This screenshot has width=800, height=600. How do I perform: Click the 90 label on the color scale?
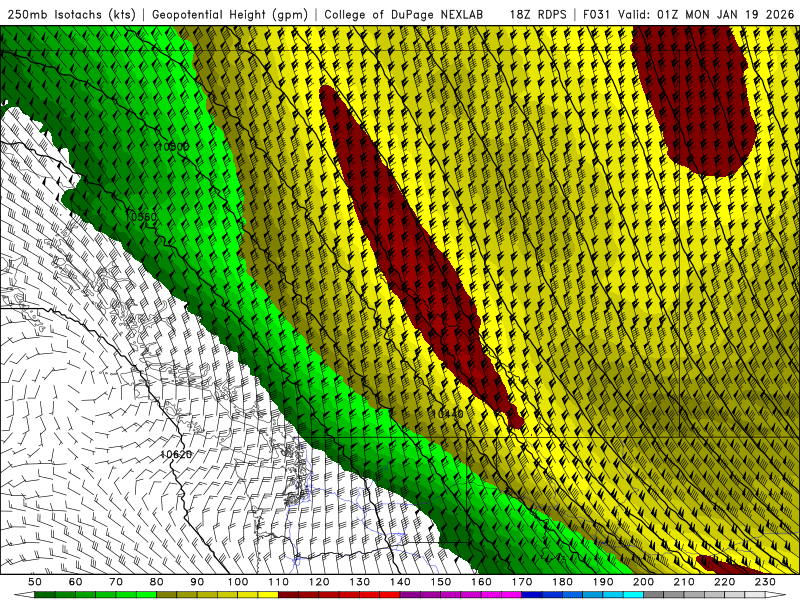(x=197, y=582)
